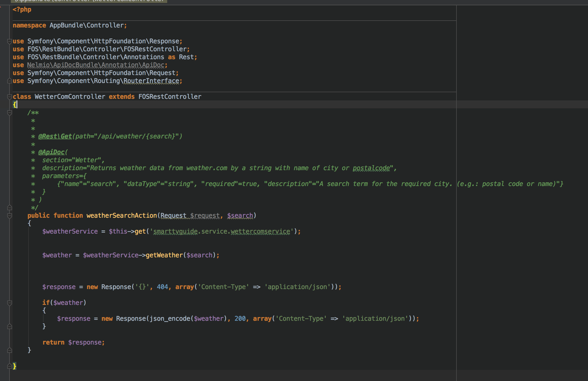
Task: Click the underlined RouterInterface import name
Action: tap(151, 81)
